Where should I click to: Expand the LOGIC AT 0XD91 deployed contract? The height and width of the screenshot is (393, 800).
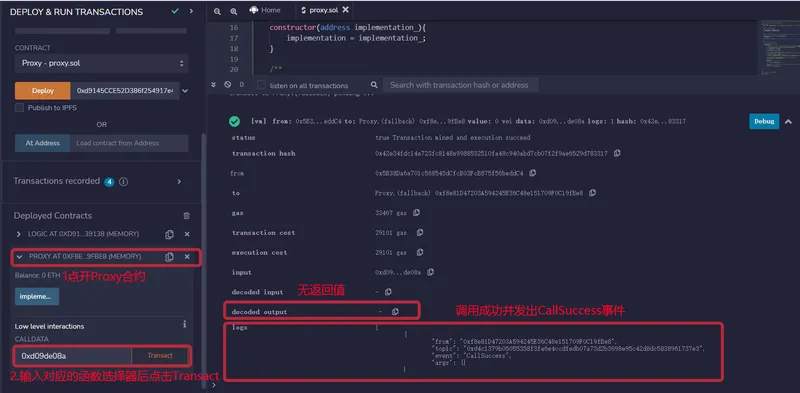click(x=19, y=234)
